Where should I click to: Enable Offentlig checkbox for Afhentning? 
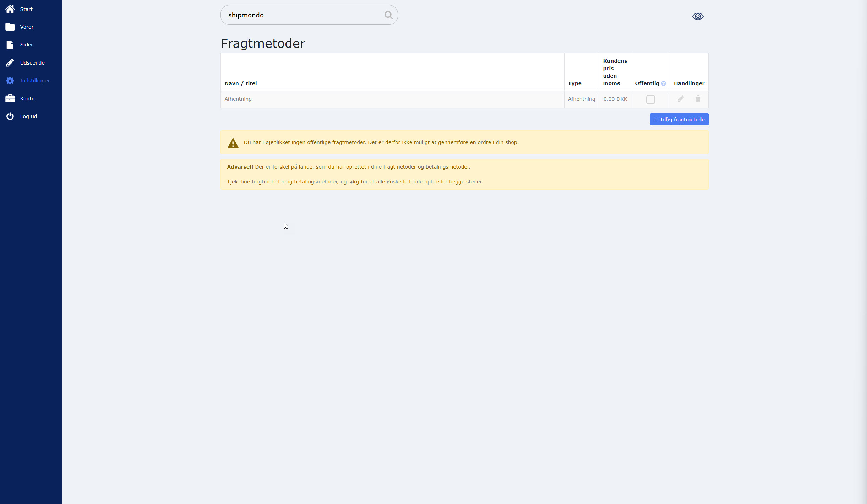pos(650,99)
